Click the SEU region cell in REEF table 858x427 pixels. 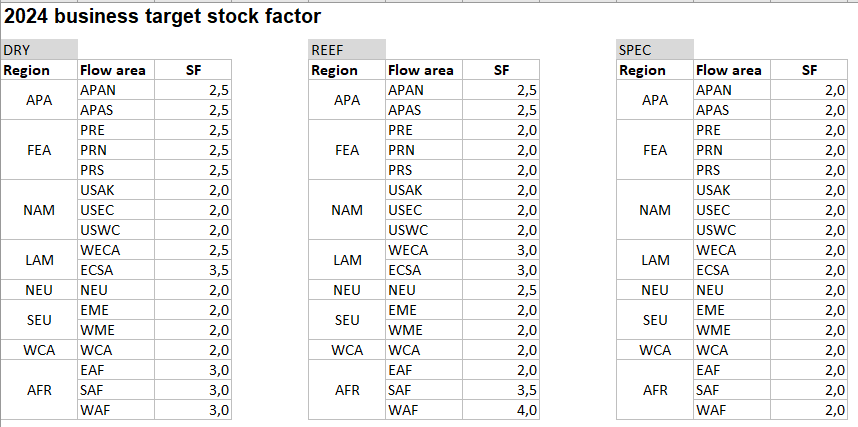[347, 320]
